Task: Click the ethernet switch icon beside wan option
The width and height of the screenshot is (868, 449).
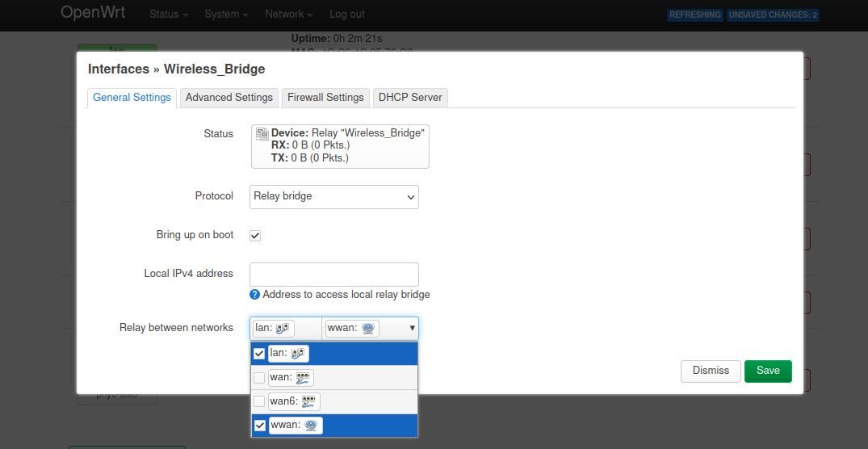Action: pos(303,377)
